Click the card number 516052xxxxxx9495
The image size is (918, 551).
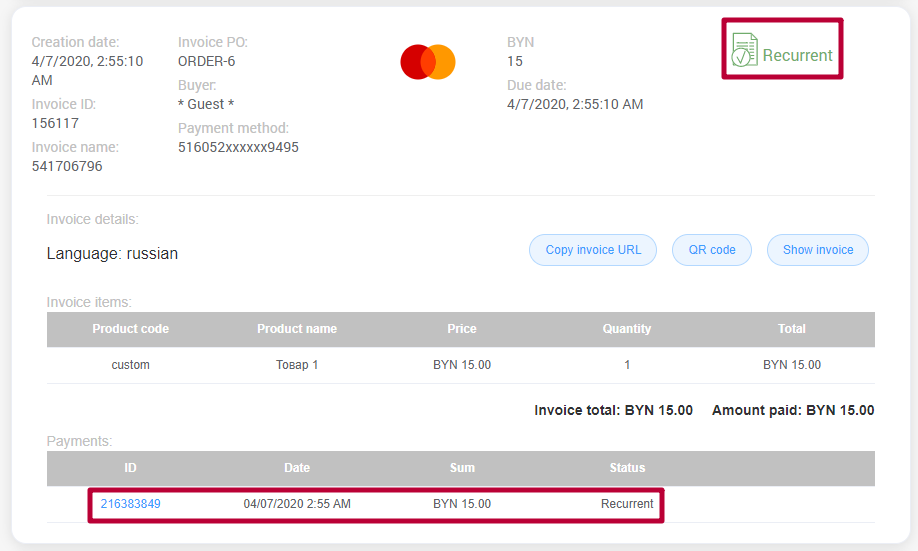pos(238,147)
